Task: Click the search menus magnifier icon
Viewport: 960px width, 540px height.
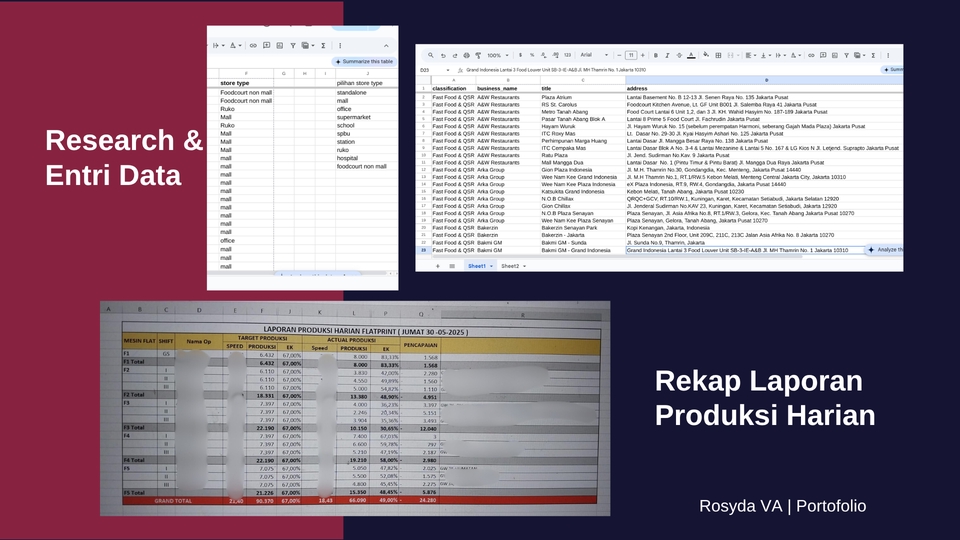Action: click(x=430, y=55)
